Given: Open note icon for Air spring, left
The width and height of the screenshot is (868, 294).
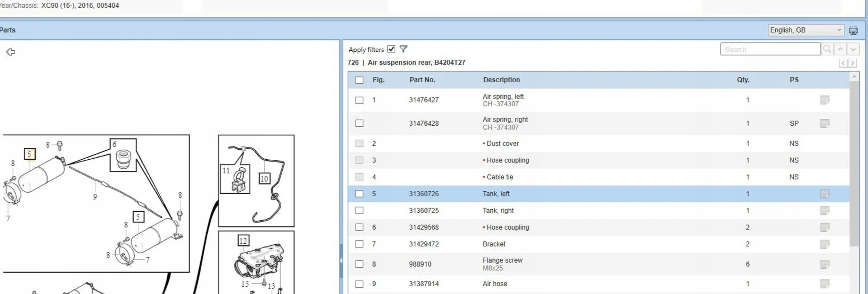Looking at the screenshot, I should pyautogui.click(x=825, y=100).
